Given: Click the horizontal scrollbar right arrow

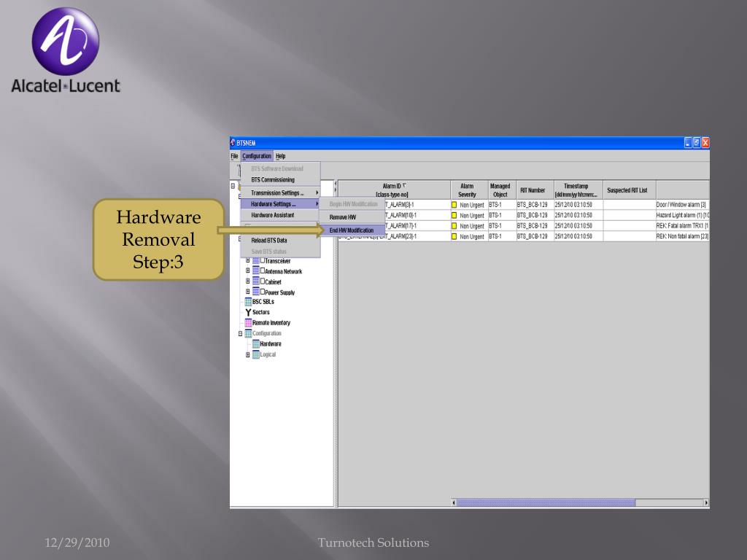Looking at the screenshot, I should (x=706, y=502).
